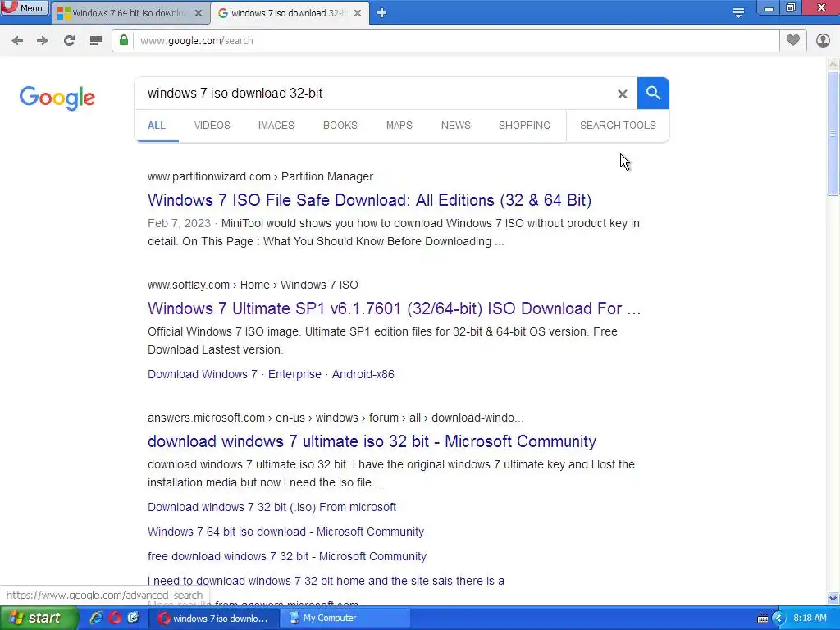Open Speed Dial grid icon
Screen dimensions: 840x630
(x=96, y=41)
